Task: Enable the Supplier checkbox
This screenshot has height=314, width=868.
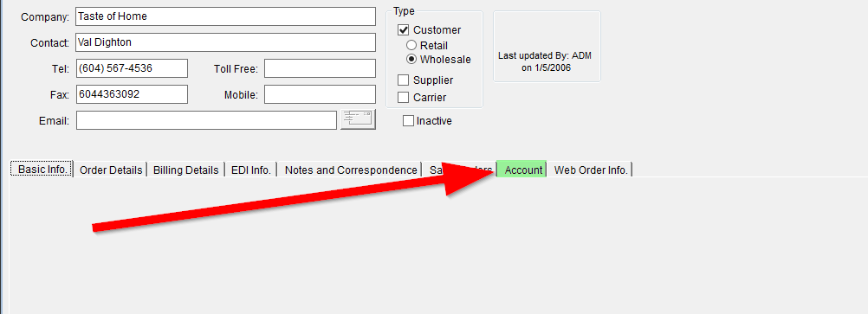Action: (x=403, y=80)
